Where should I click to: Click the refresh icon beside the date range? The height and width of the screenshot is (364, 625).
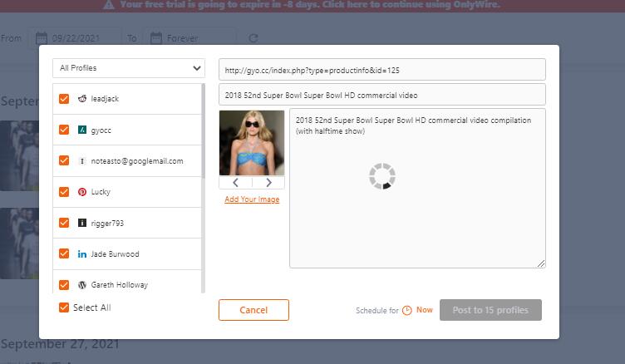253,38
